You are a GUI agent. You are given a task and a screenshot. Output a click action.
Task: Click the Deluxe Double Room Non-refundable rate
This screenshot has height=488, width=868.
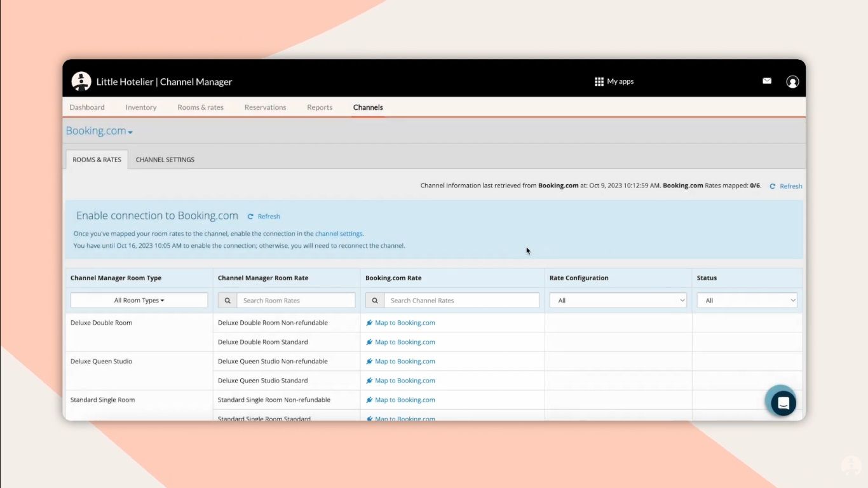[273, 323]
